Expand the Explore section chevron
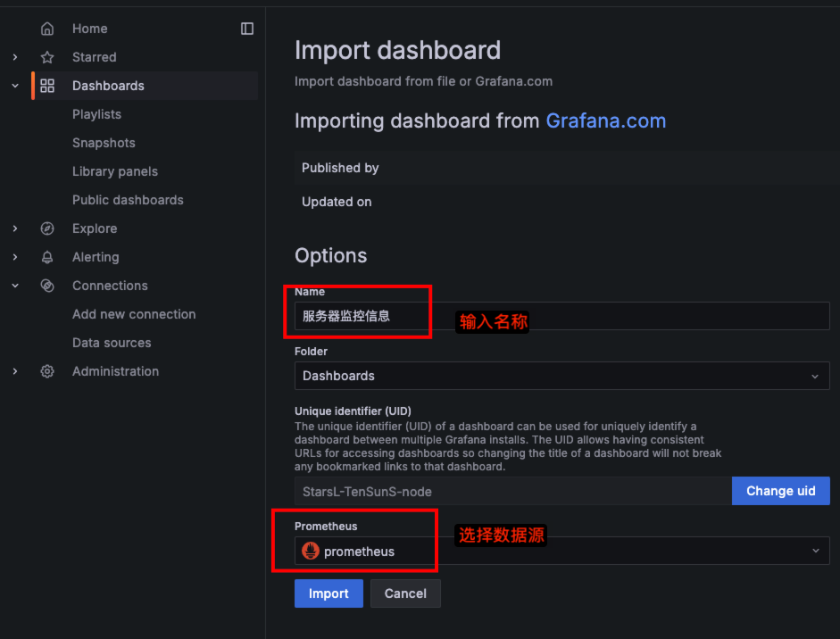840x639 pixels. tap(15, 228)
